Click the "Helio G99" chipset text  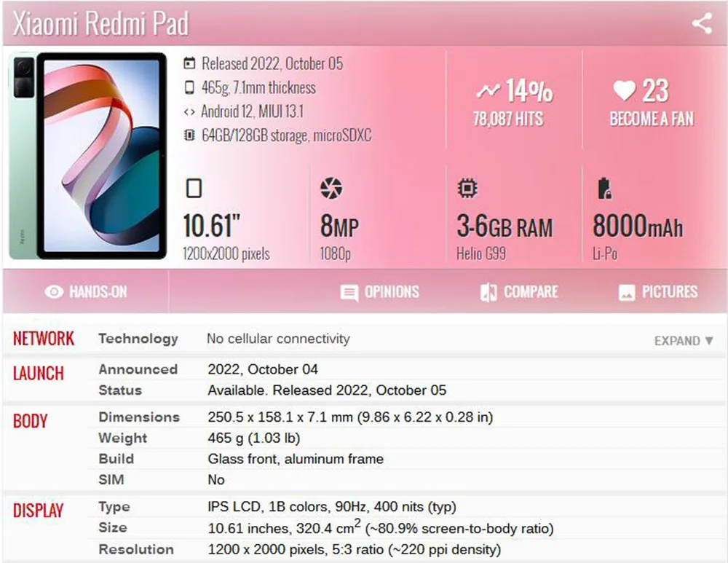[481, 253]
